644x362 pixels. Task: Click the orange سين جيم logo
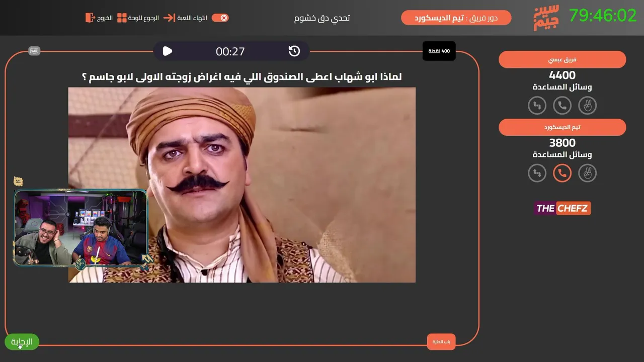(546, 18)
